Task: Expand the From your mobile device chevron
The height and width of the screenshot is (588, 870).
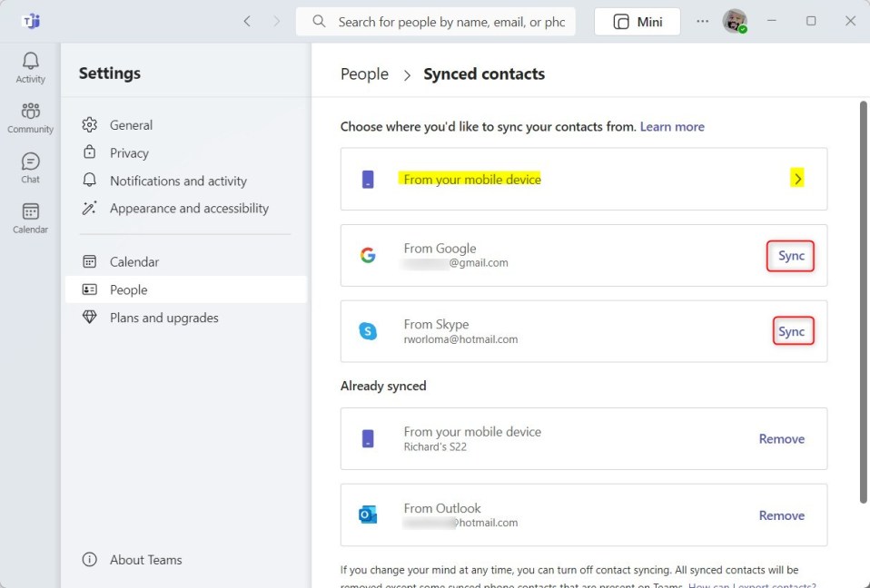Action: pyautogui.click(x=797, y=179)
